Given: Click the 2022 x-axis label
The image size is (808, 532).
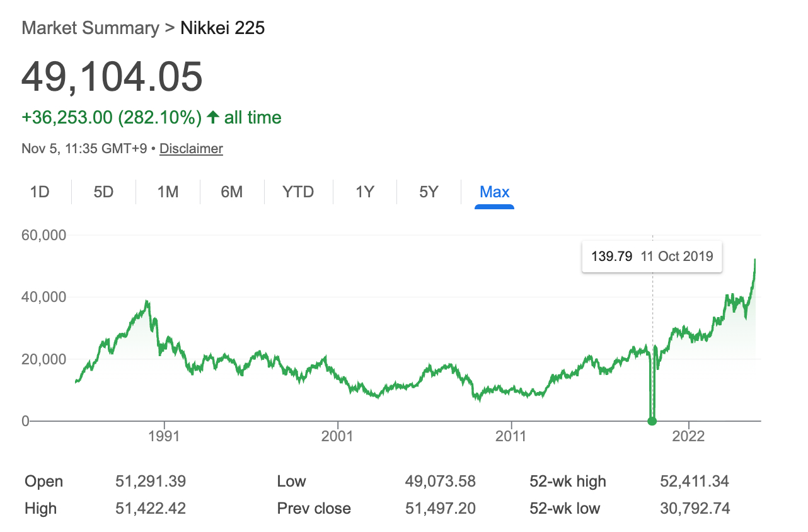Looking at the screenshot, I should pyautogui.click(x=688, y=436).
